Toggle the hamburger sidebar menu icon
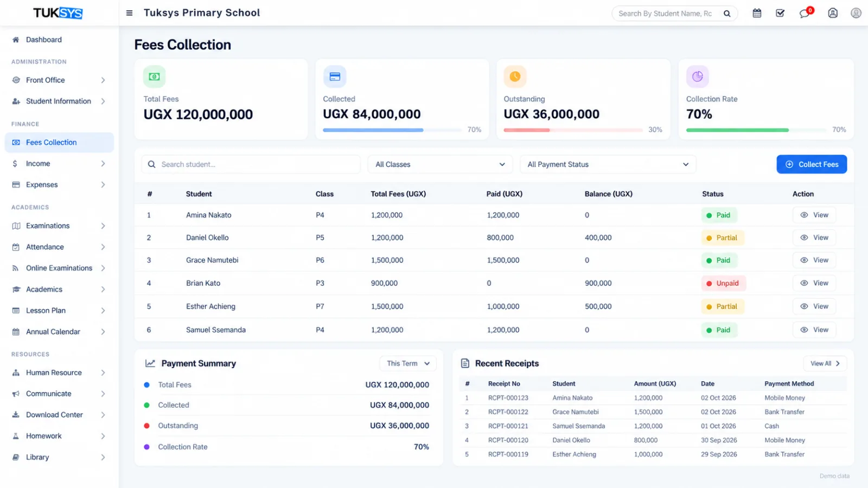868x488 pixels. tap(129, 13)
